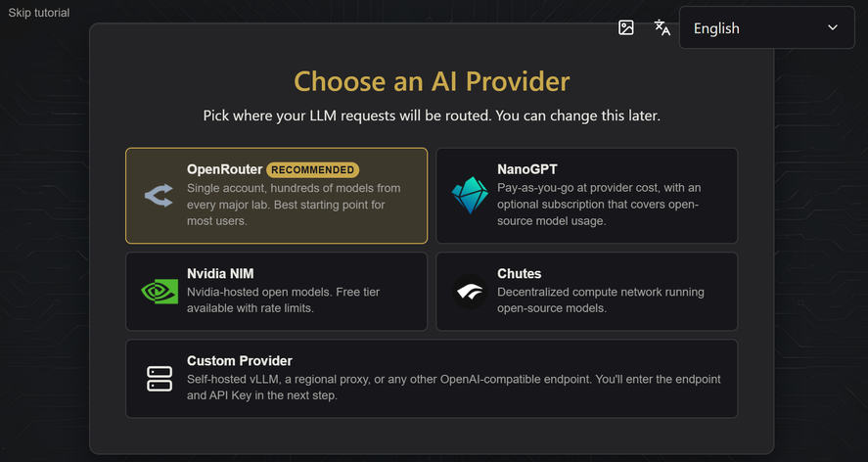Select the Chutes provider heading

click(520, 274)
